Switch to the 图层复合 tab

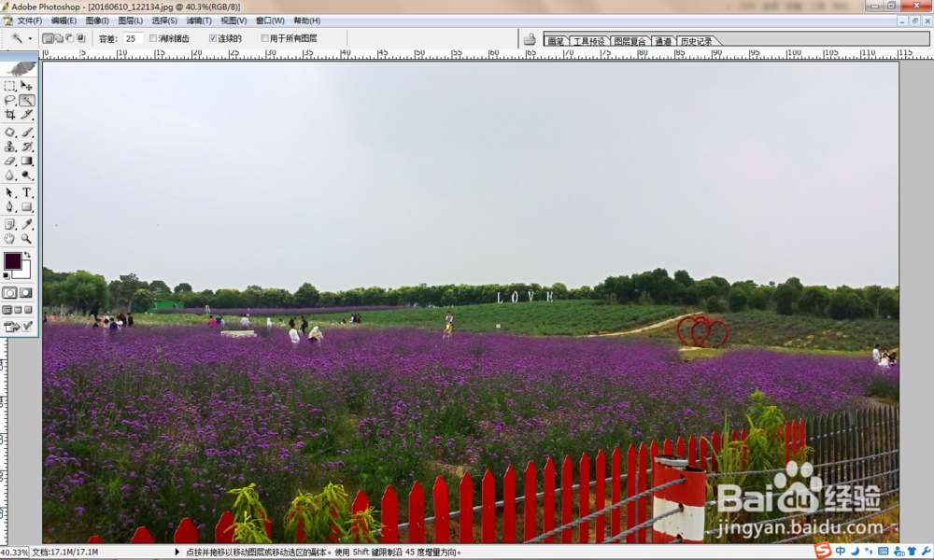point(630,41)
